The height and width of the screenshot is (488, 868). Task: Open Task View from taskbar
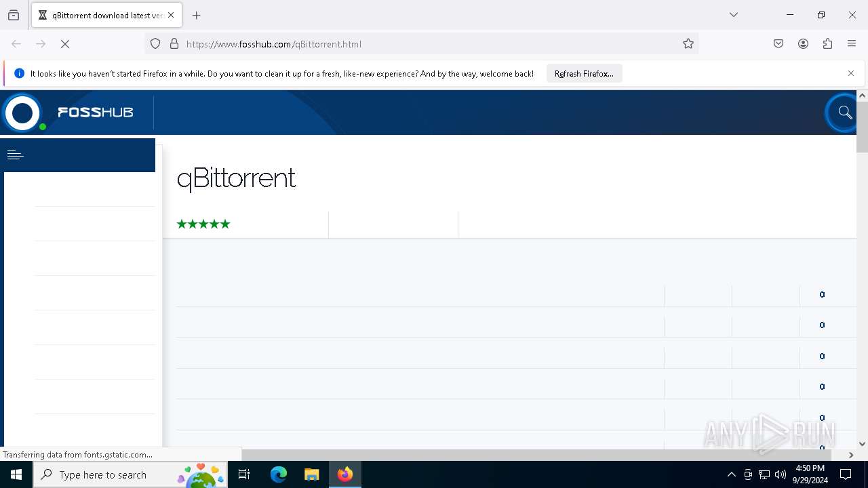click(x=244, y=474)
